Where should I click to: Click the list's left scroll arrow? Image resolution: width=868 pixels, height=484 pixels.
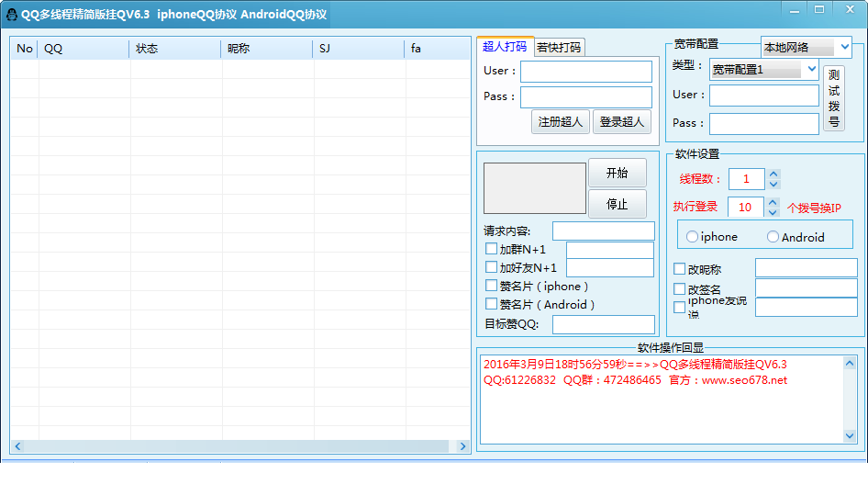click(17, 446)
